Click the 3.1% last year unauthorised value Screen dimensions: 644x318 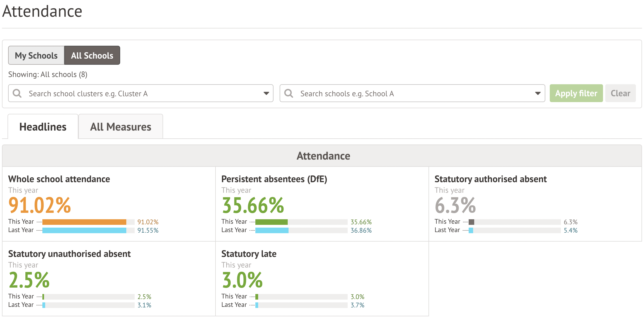click(x=144, y=305)
